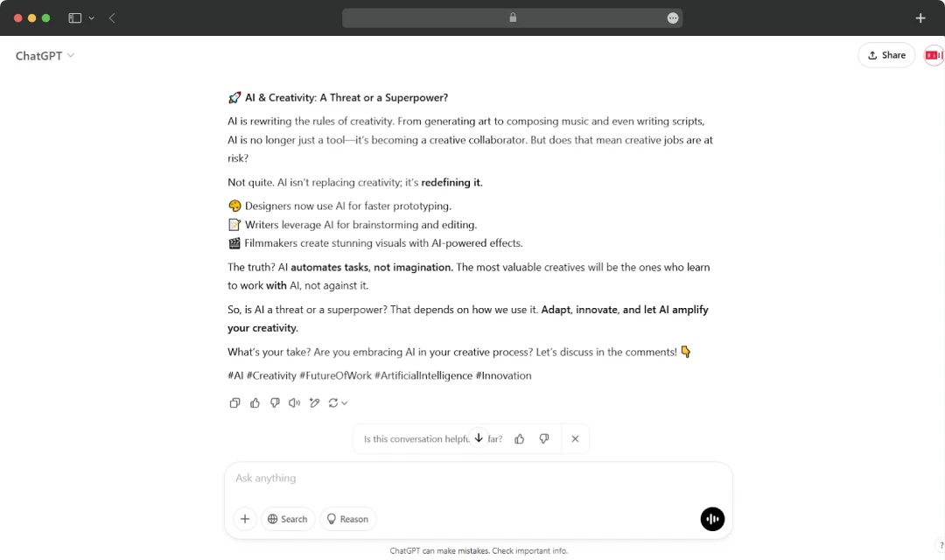This screenshot has width=945, height=560.
Task: Open the sidebar chevron dropdown
Action: pyautogui.click(x=91, y=17)
